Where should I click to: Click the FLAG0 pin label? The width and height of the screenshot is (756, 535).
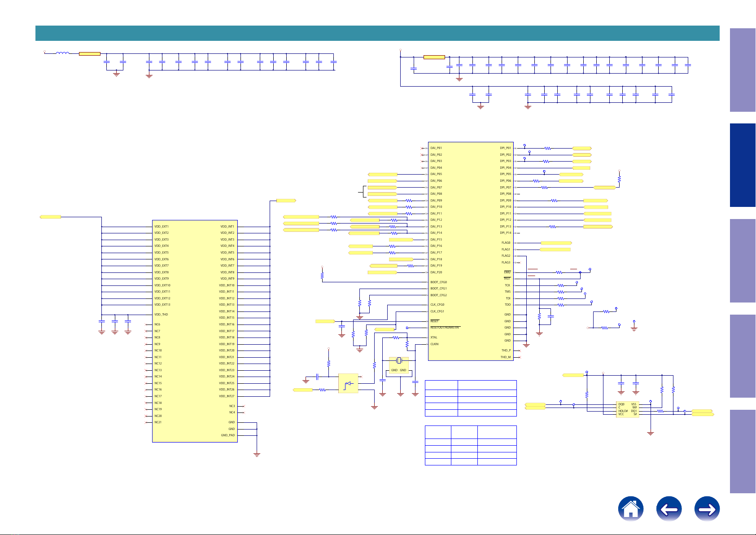(x=506, y=243)
